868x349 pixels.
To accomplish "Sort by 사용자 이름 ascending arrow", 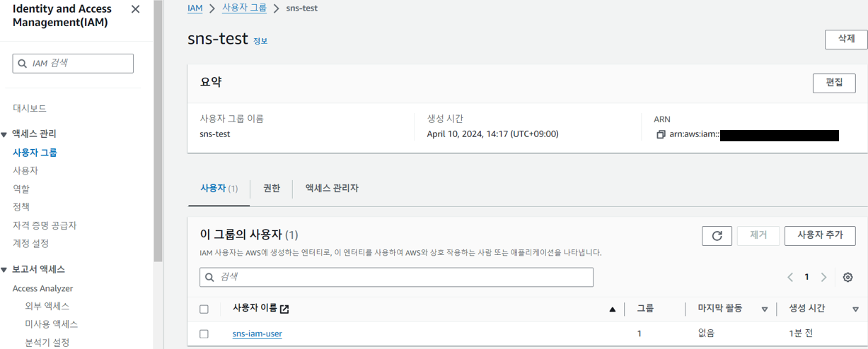I will (x=613, y=309).
